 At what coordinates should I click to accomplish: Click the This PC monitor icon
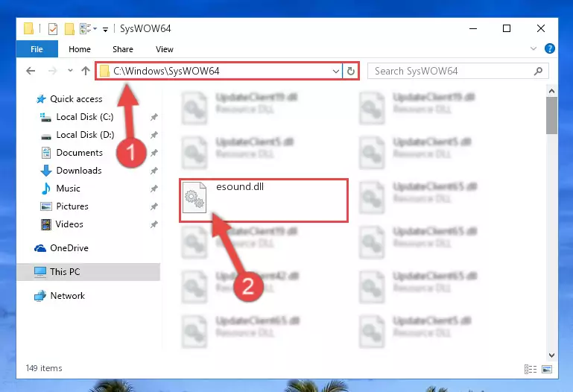pos(40,272)
